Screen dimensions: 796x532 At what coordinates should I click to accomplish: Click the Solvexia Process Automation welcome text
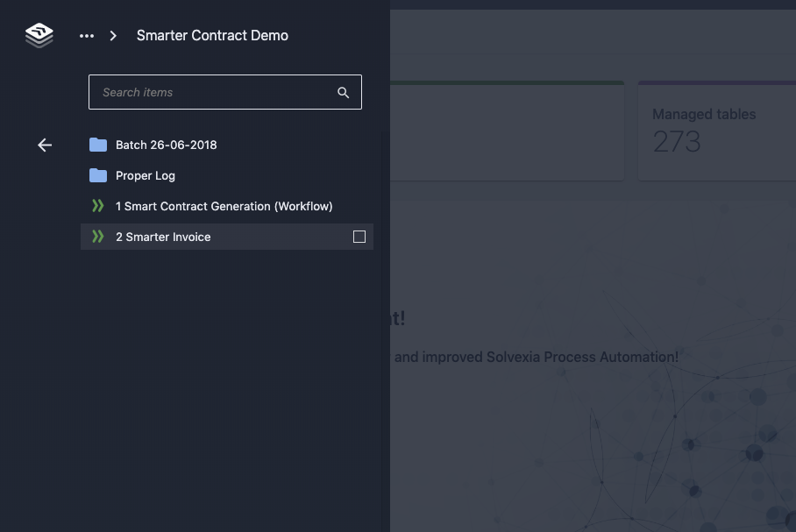click(x=536, y=357)
